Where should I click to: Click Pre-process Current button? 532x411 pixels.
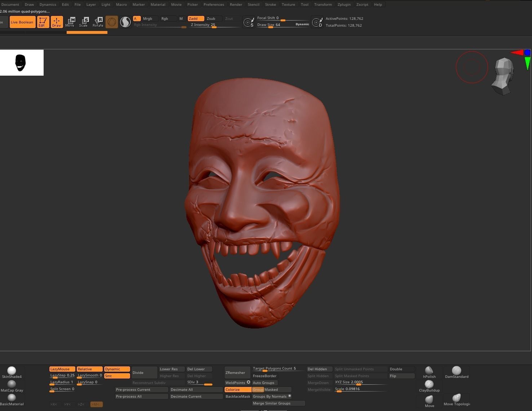pos(142,389)
